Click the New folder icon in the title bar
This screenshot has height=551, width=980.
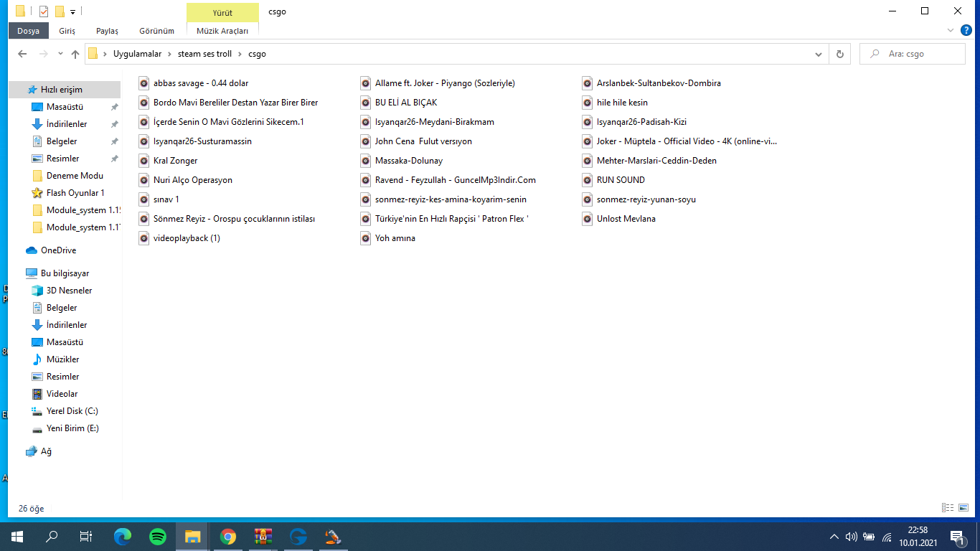60,11
